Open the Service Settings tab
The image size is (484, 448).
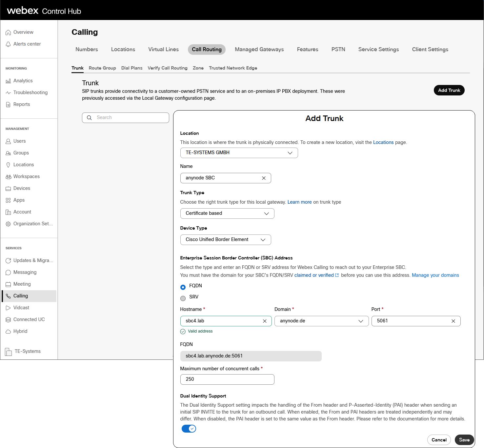379,50
